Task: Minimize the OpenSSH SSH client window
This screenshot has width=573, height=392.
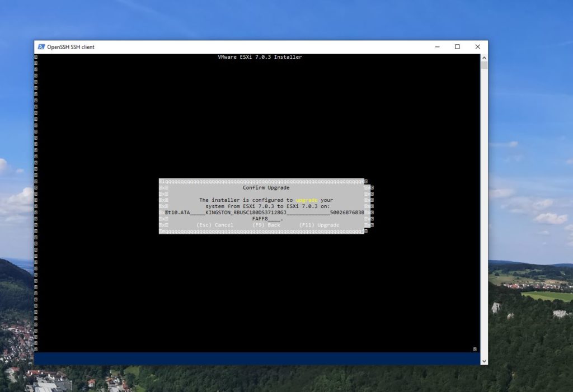Action: pos(437,47)
